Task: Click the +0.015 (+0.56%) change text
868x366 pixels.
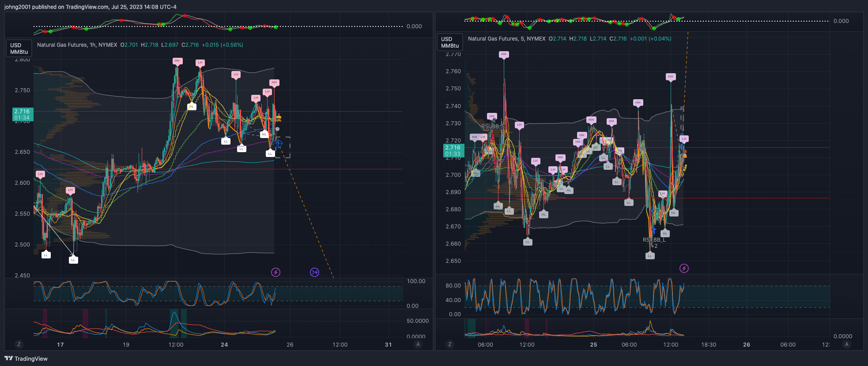Action: 223,45
